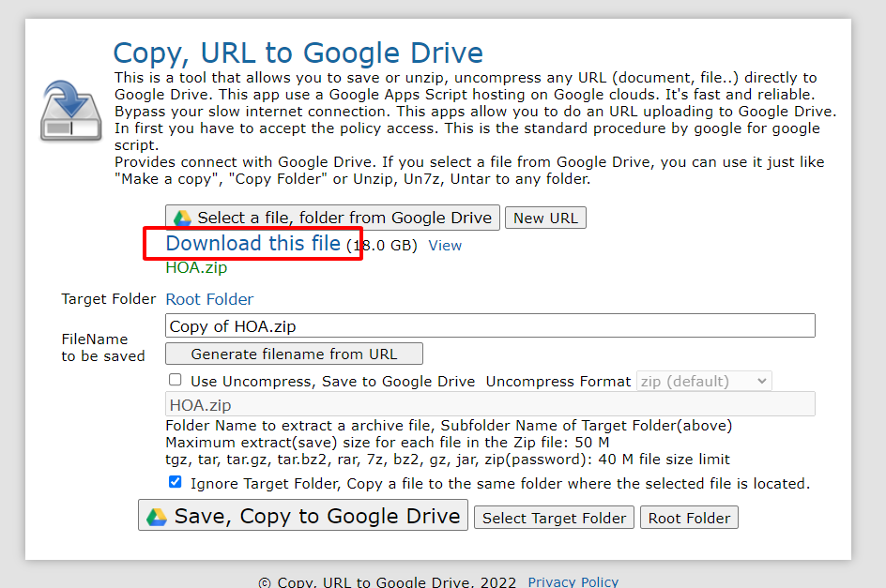The width and height of the screenshot is (886, 588).
Task: Click the FileName to be saved label
Action: point(103,347)
